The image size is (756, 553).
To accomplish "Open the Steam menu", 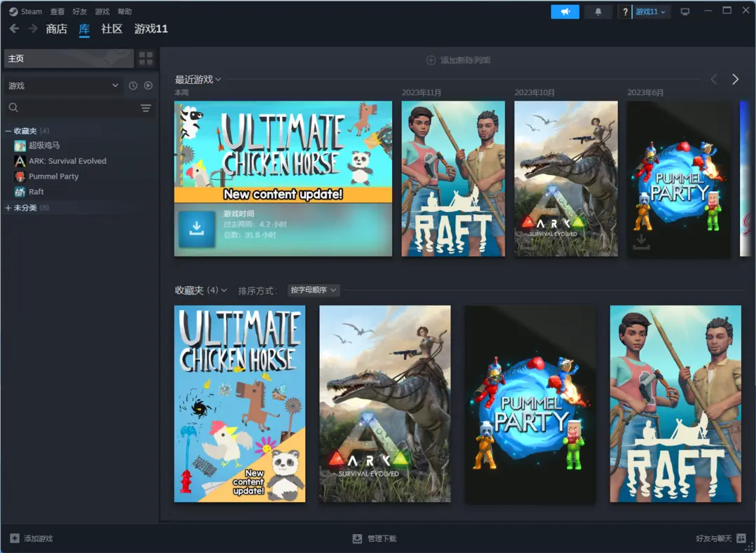I will tap(31, 12).
